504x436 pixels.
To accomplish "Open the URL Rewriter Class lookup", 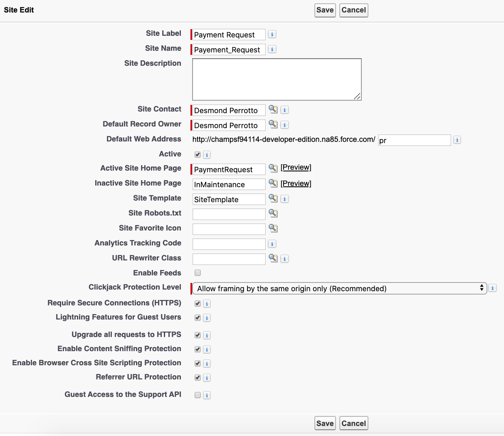I will click(x=274, y=258).
